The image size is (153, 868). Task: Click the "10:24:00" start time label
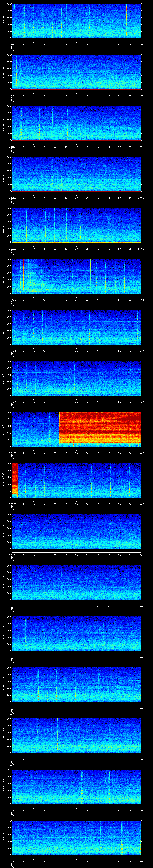12,453
